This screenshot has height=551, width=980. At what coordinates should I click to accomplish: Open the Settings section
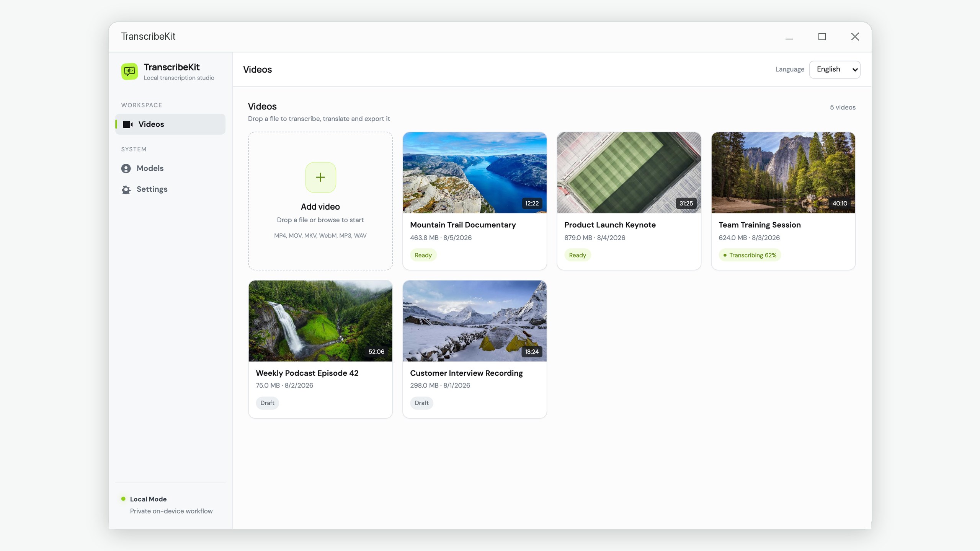tap(170, 189)
